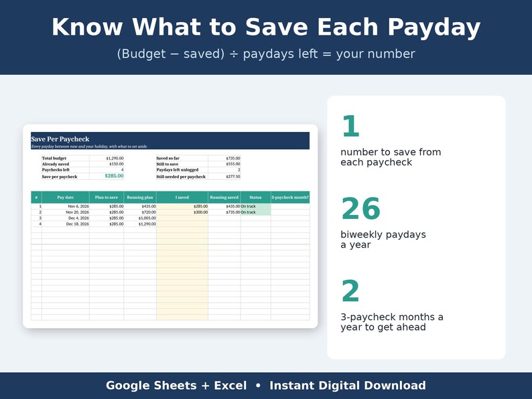The image size is (532, 399).
Task: Click the 'Running plan' column header
Action: point(140,197)
